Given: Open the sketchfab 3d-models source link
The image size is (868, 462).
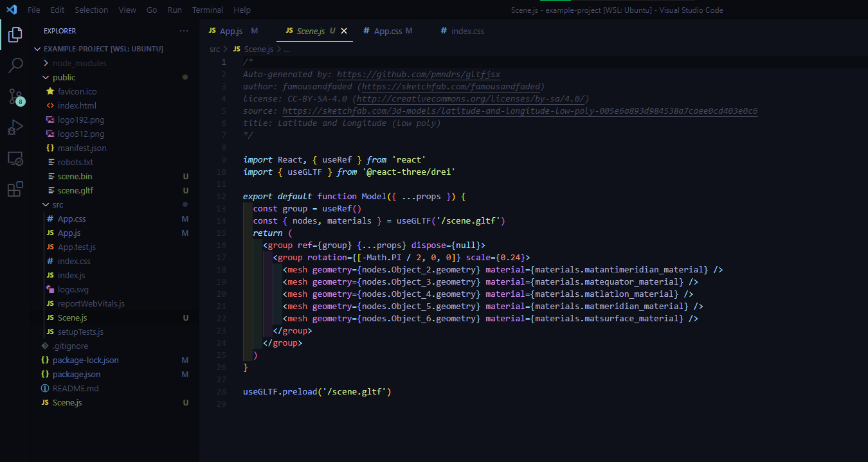Looking at the screenshot, I should [x=520, y=111].
